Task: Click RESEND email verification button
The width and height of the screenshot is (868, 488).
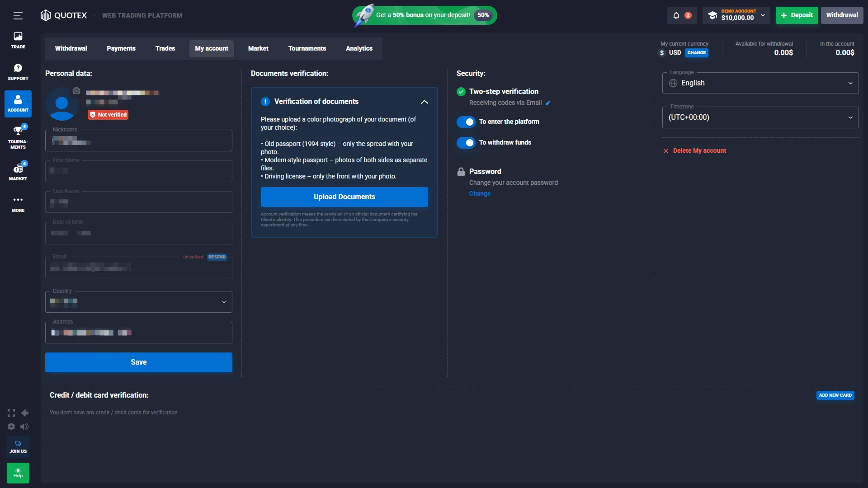Action: pyautogui.click(x=217, y=257)
